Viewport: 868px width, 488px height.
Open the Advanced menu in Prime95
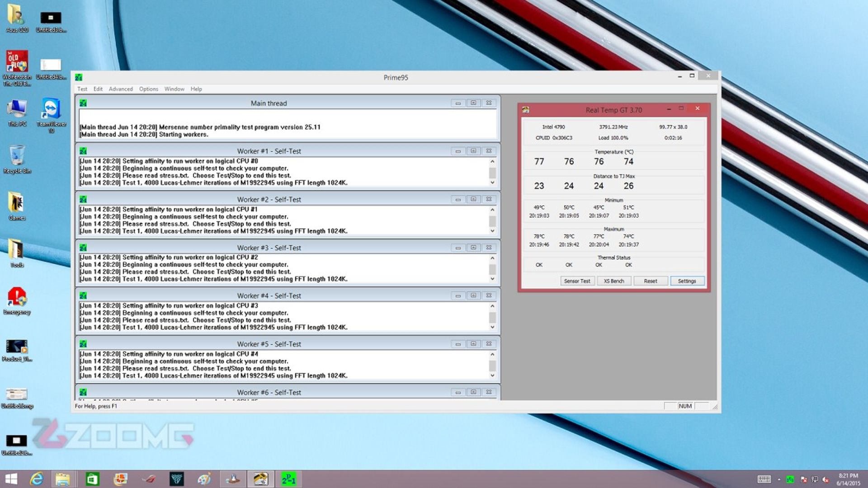pos(121,89)
